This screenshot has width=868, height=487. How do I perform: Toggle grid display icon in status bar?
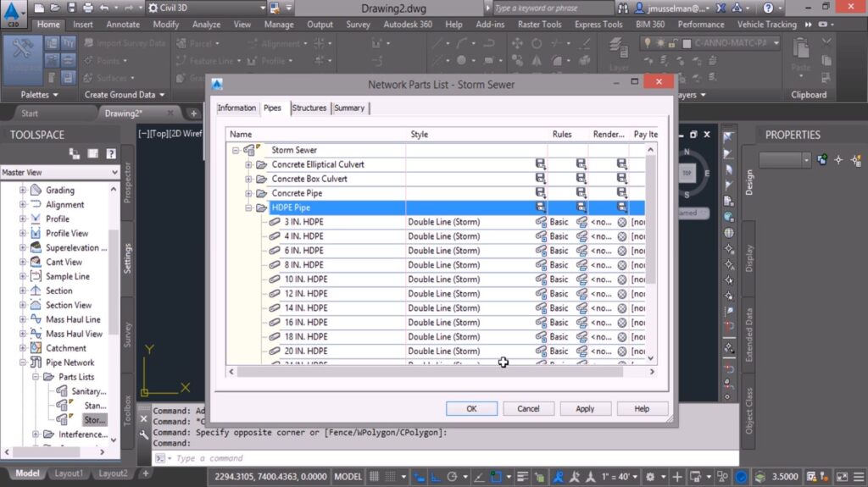(x=374, y=477)
